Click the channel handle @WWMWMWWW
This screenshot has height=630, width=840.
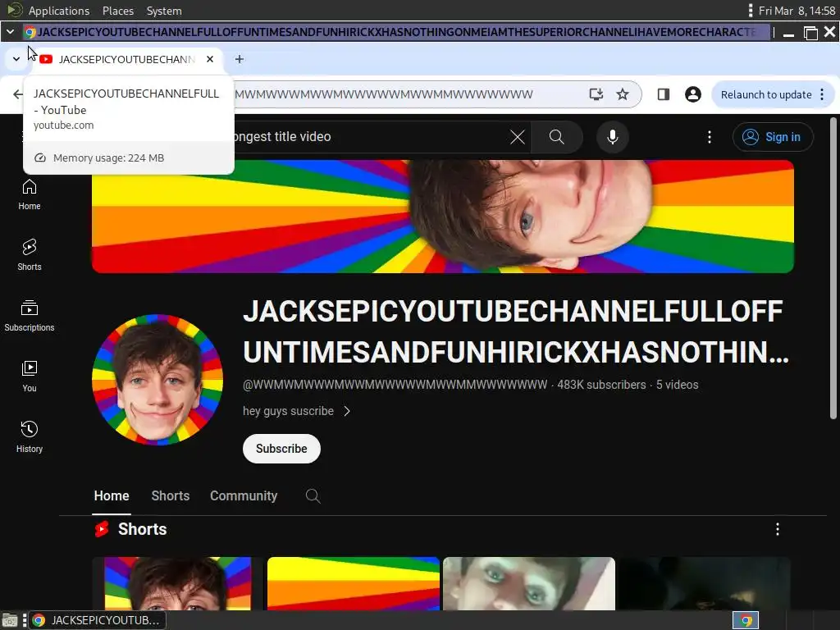[395, 385]
